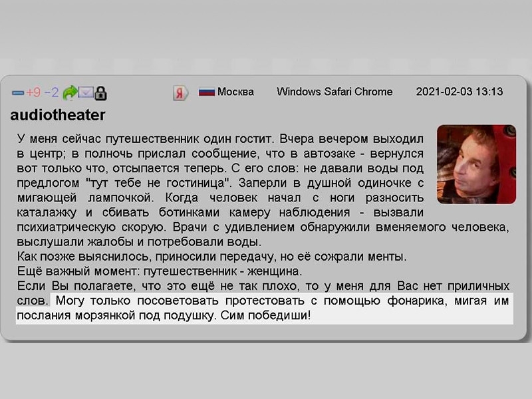Click the Russian flag icon

click(x=205, y=92)
